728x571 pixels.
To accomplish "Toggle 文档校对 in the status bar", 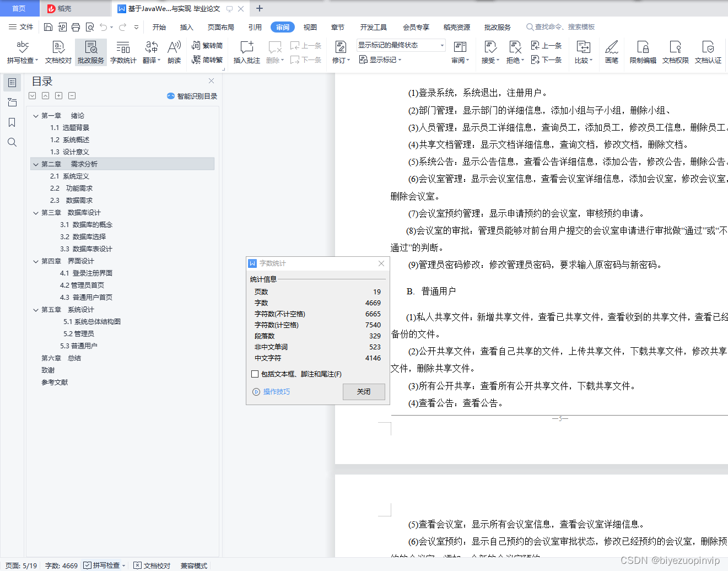I will coord(152,565).
